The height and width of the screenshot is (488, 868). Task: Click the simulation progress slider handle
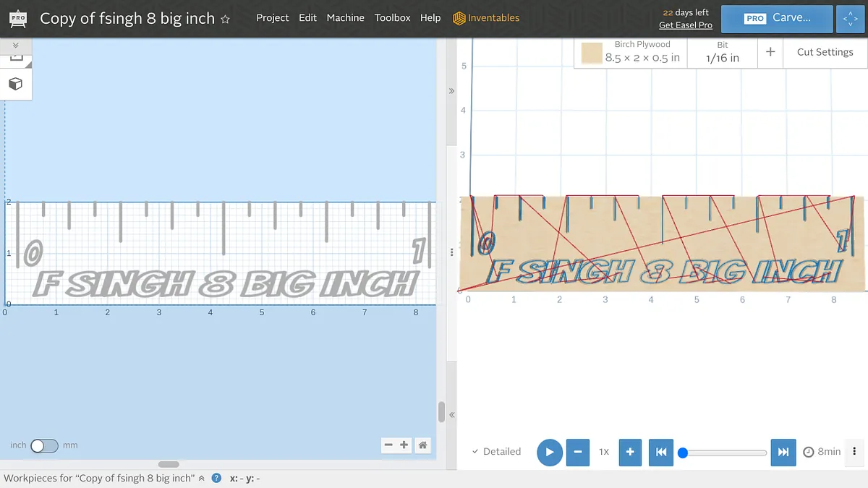point(682,453)
